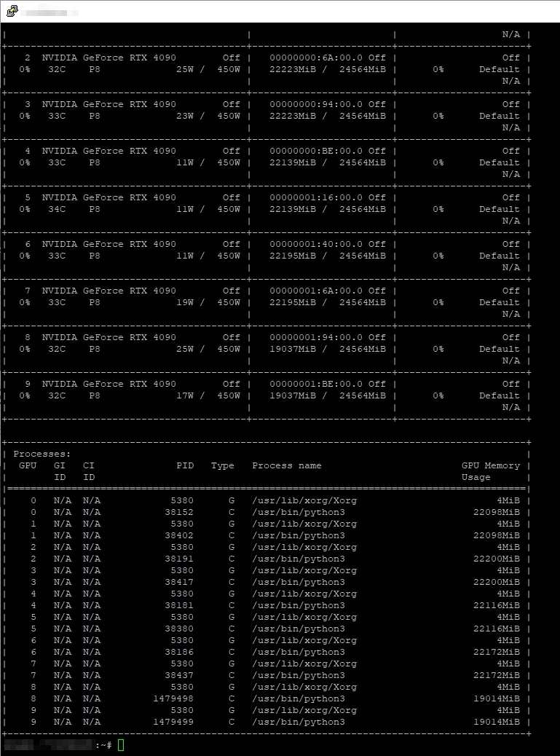The width and height of the screenshot is (560, 756).
Task: Click the bus ID 00000000:6A:00.0
Action: point(316,58)
